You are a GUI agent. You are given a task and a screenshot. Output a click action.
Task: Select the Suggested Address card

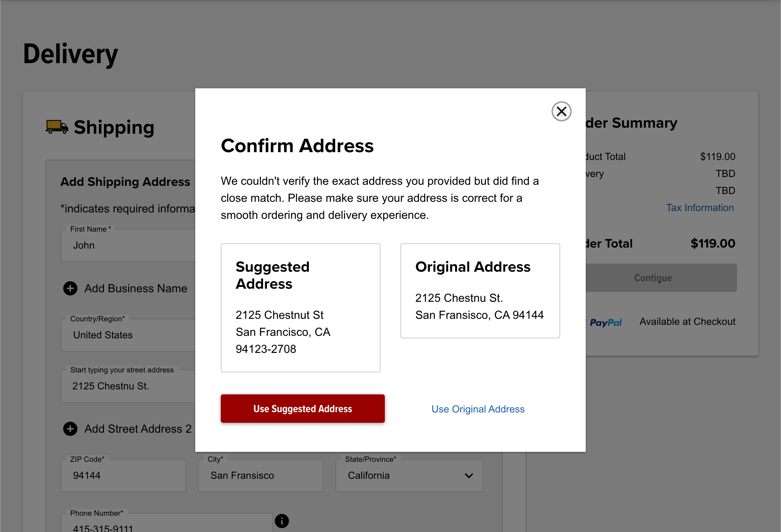(300, 307)
